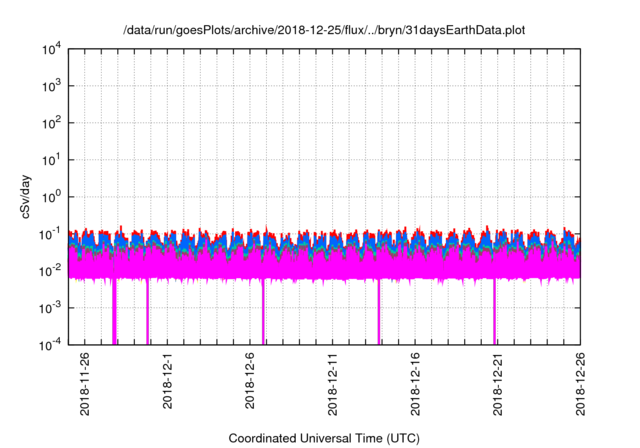Click the magenta data dropout near 2018-12-21
The height and width of the screenshot is (448, 640).
click(x=494, y=312)
